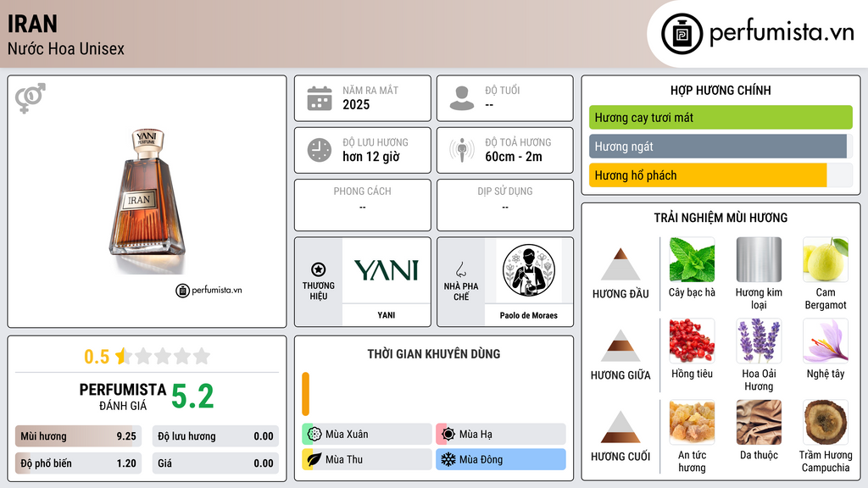868x488 pixels.
Task: Click the launch year value 2025
Action: tap(356, 104)
